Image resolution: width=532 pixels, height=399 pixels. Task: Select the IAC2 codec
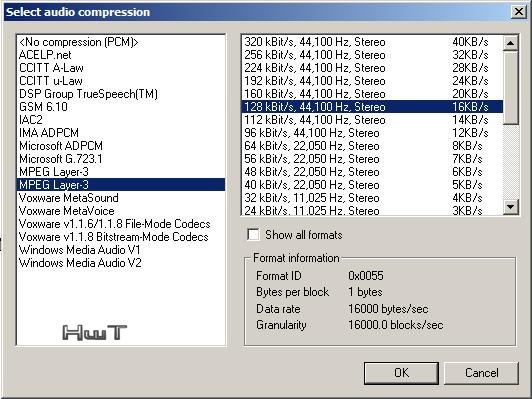coord(120,120)
